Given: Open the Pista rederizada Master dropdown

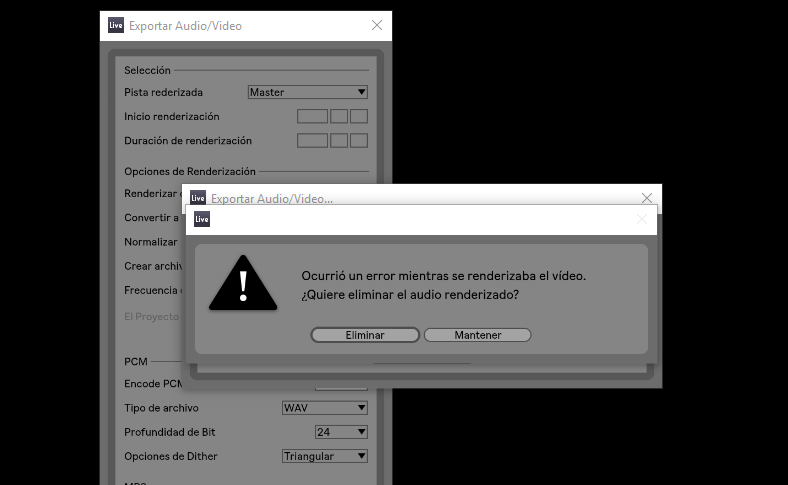Looking at the screenshot, I should tap(308, 92).
